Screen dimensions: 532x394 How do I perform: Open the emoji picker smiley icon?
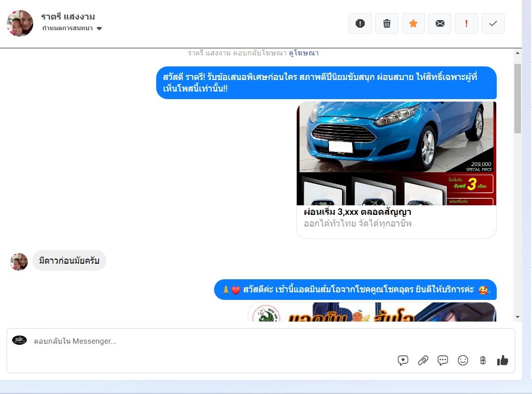pos(462,360)
